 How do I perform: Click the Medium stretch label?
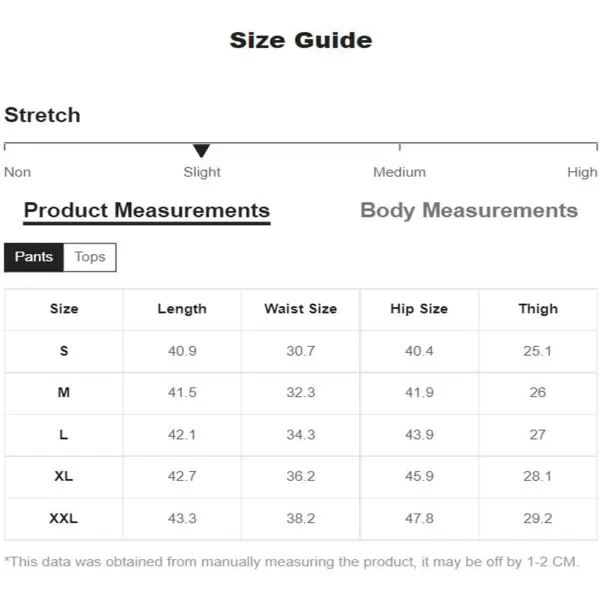[x=399, y=172]
